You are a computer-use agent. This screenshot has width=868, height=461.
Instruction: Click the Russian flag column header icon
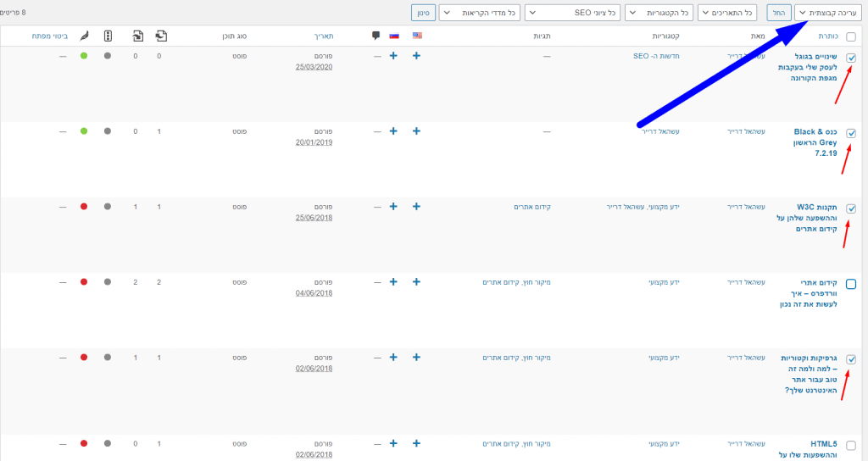coord(394,36)
